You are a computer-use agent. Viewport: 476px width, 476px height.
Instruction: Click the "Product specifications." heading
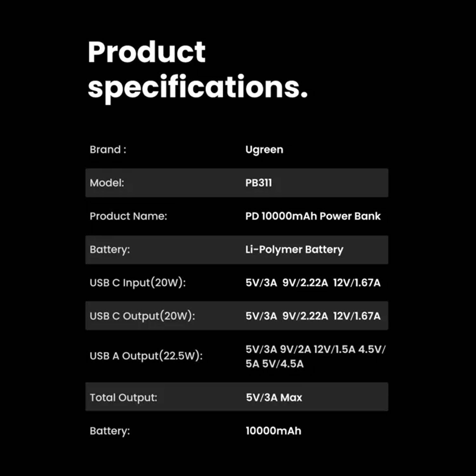click(x=197, y=70)
